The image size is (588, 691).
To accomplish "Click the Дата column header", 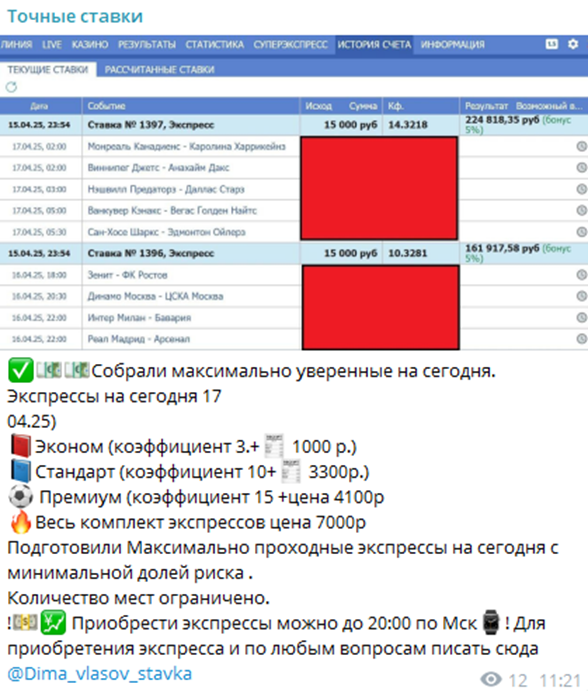I will pos(39,106).
